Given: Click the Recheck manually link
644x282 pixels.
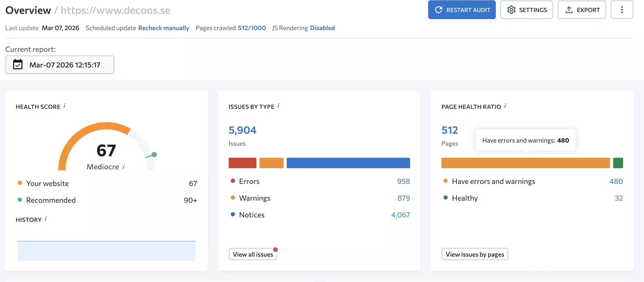Looking at the screenshot, I should (164, 28).
